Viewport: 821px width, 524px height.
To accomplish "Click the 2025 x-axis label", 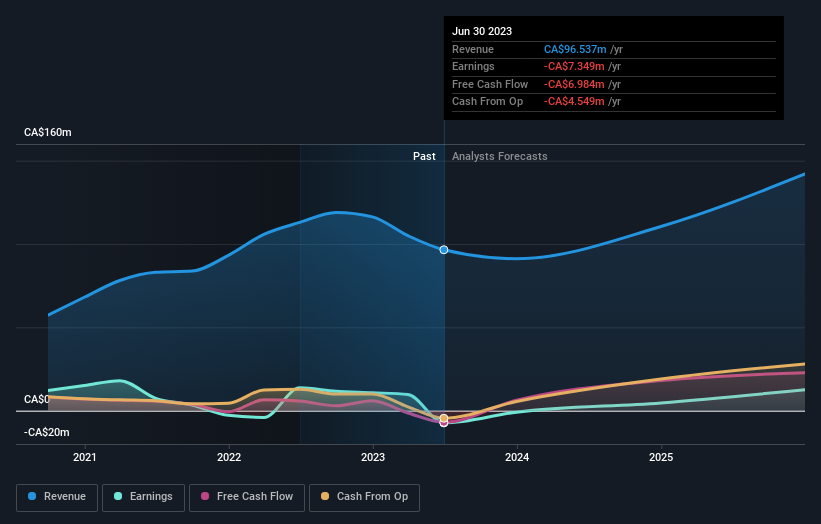I will [x=661, y=458].
